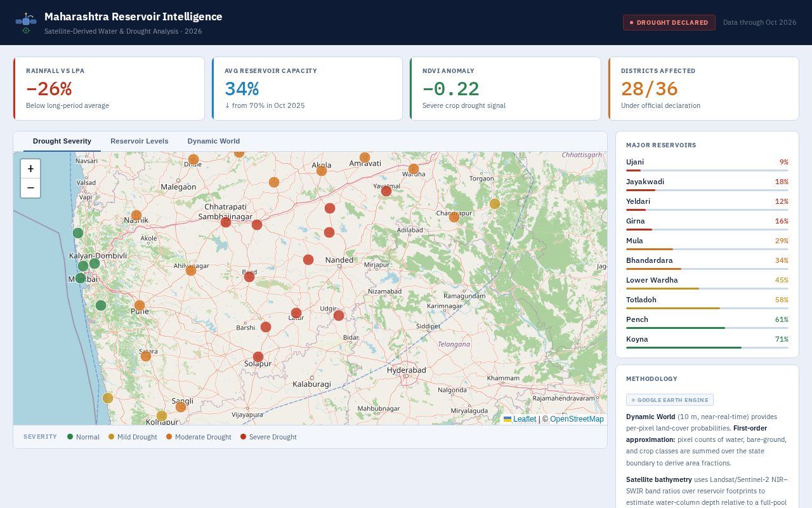The height and width of the screenshot is (508, 812).
Task: Click the Severe Drought red legend dot
Action: (x=244, y=437)
